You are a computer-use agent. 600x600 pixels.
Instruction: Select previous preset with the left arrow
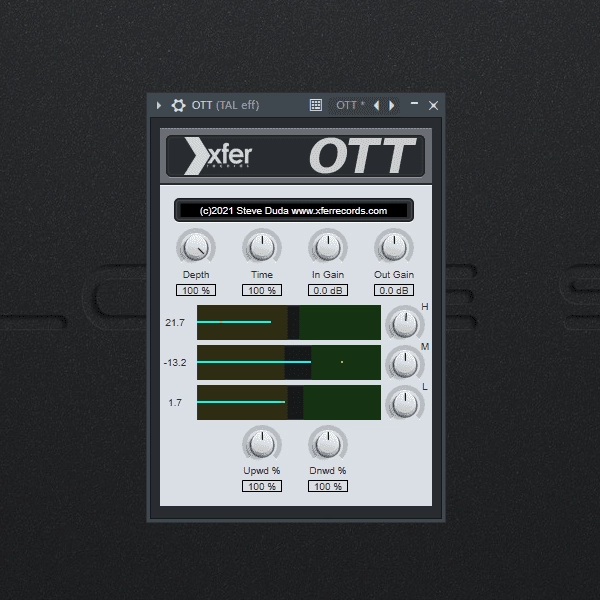377,105
